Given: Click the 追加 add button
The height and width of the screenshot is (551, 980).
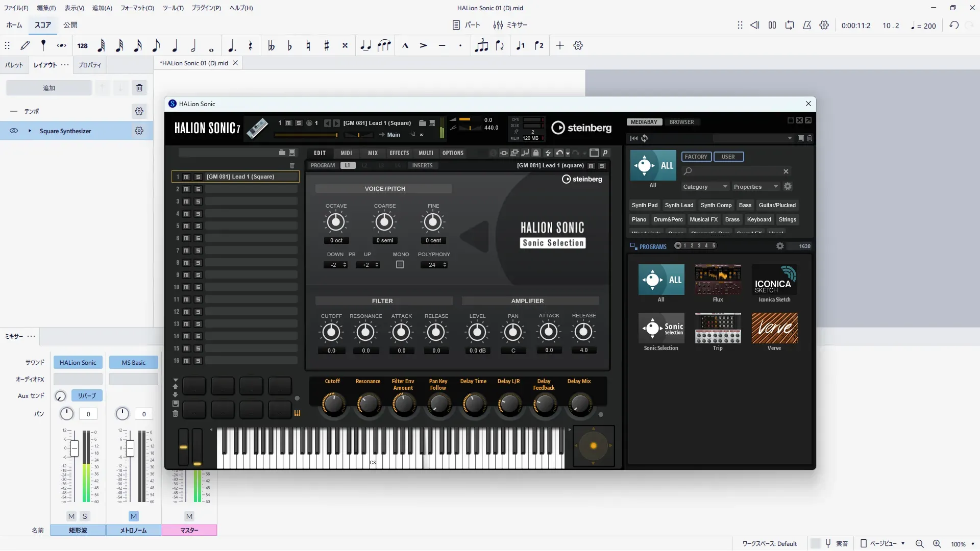Looking at the screenshot, I should pyautogui.click(x=49, y=88).
